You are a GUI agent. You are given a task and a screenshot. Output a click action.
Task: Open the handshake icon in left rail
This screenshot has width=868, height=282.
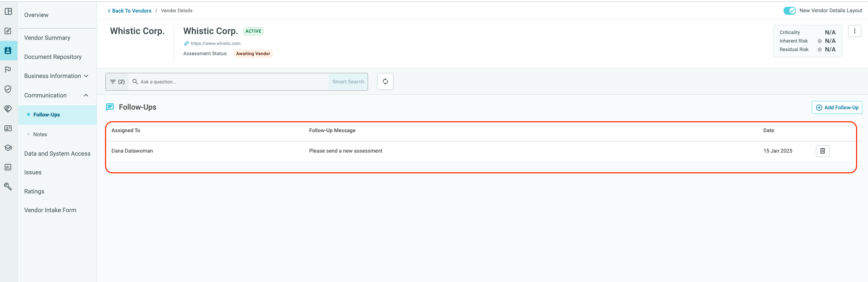(x=8, y=109)
